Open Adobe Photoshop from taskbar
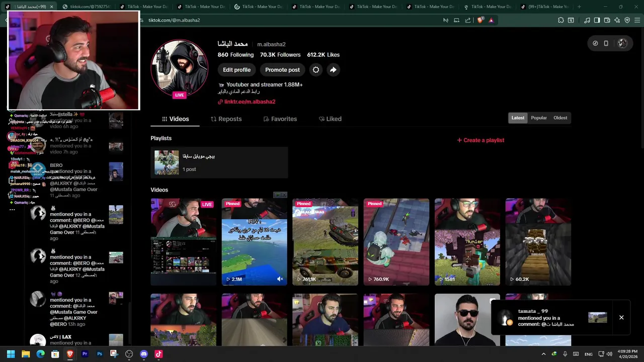644x362 pixels. pyautogui.click(x=100, y=354)
